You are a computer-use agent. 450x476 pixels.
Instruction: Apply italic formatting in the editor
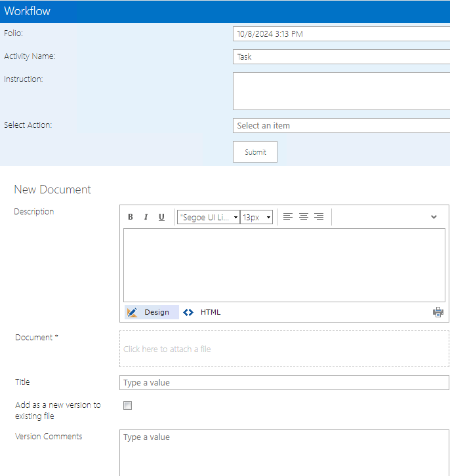(x=146, y=217)
